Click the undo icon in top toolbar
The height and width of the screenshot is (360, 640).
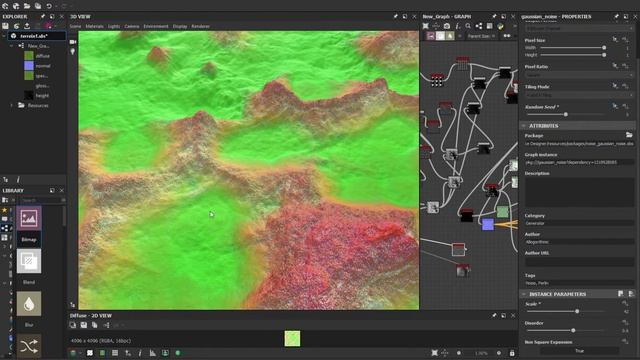pyautogui.click(x=49, y=6)
